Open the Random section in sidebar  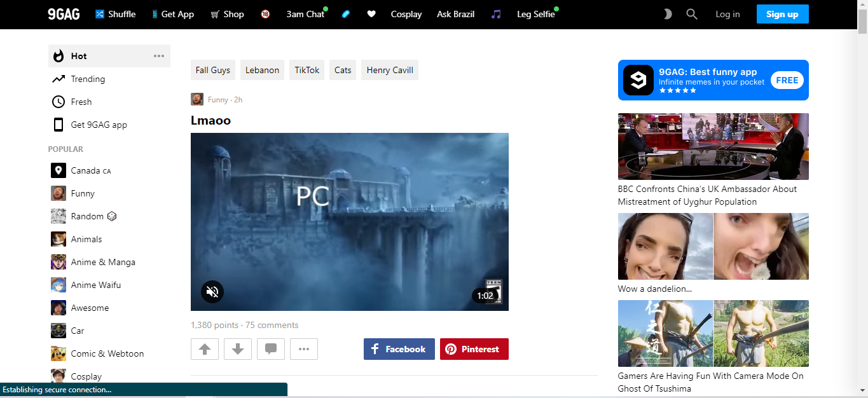109,216
